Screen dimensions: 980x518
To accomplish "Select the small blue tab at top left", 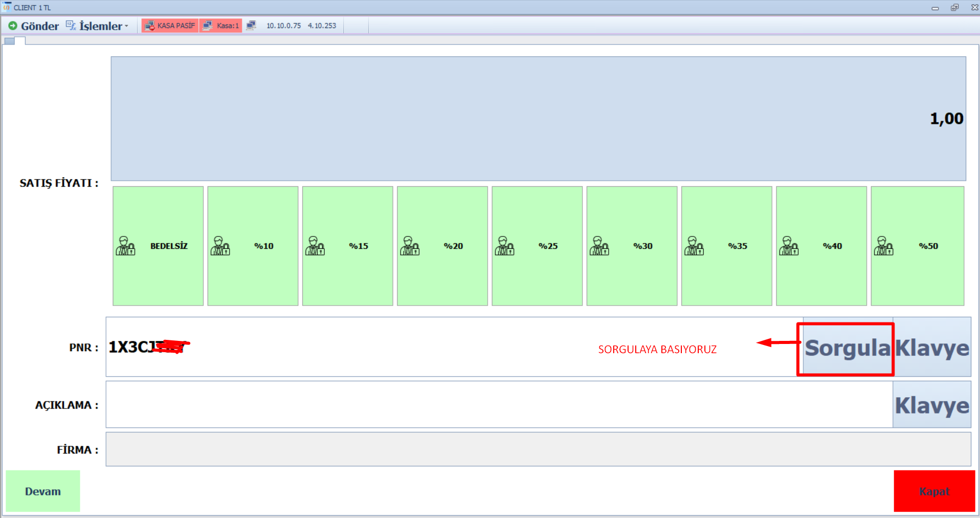I will [9, 41].
